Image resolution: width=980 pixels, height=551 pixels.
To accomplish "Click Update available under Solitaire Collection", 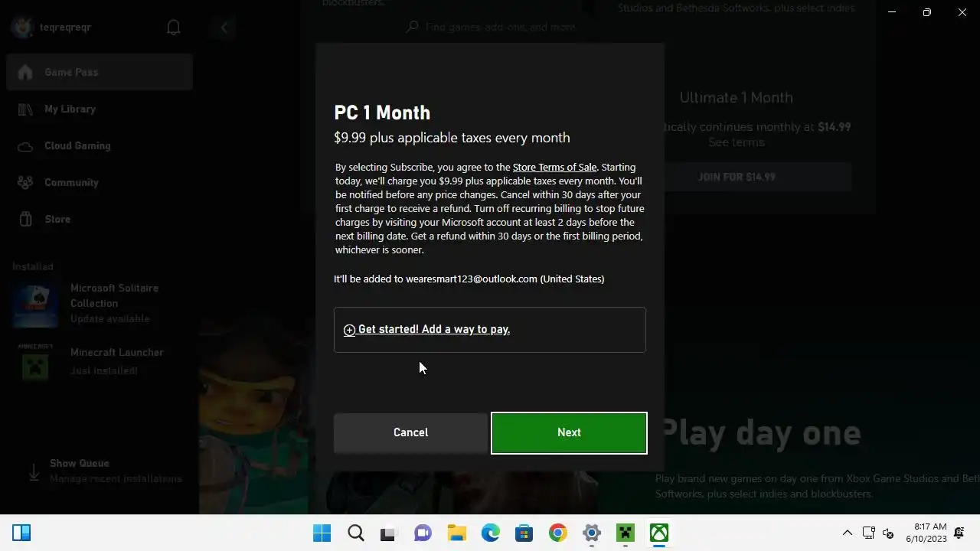I will 110,318.
